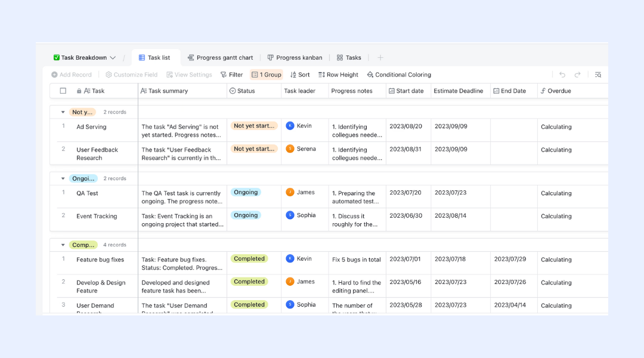Collapse the Completed group

63,245
